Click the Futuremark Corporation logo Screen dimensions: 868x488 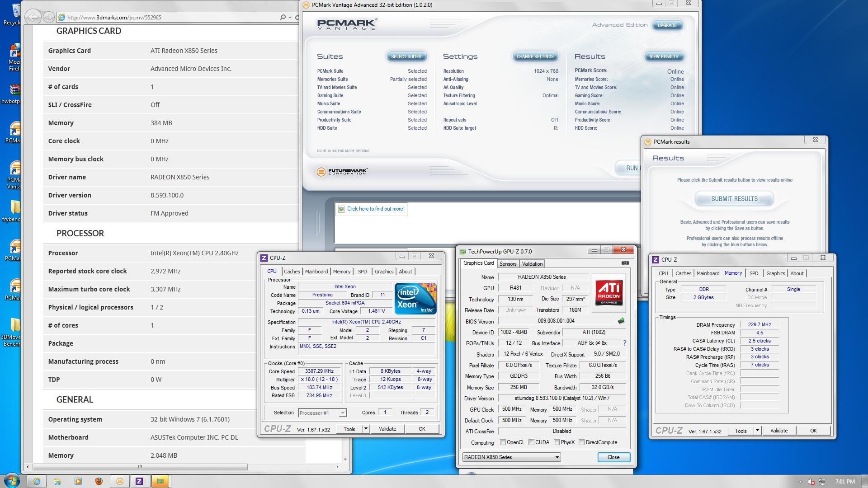[342, 171]
